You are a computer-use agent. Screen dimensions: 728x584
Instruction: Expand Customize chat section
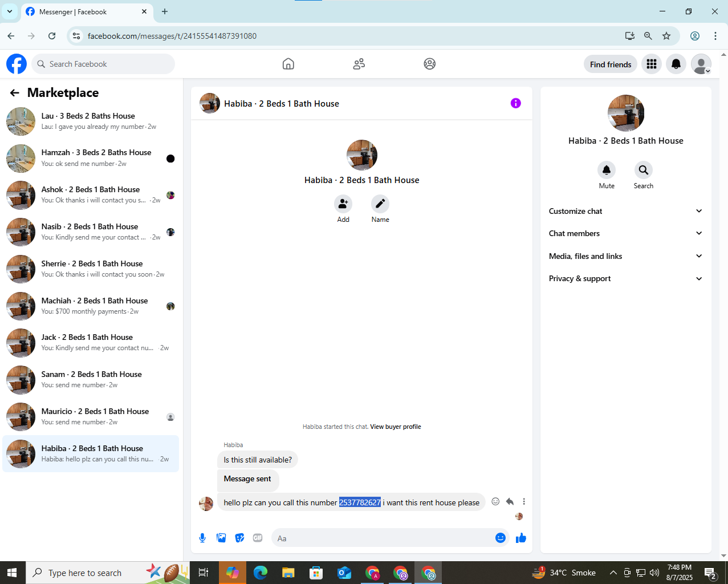pyautogui.click(x=626, y=211)
